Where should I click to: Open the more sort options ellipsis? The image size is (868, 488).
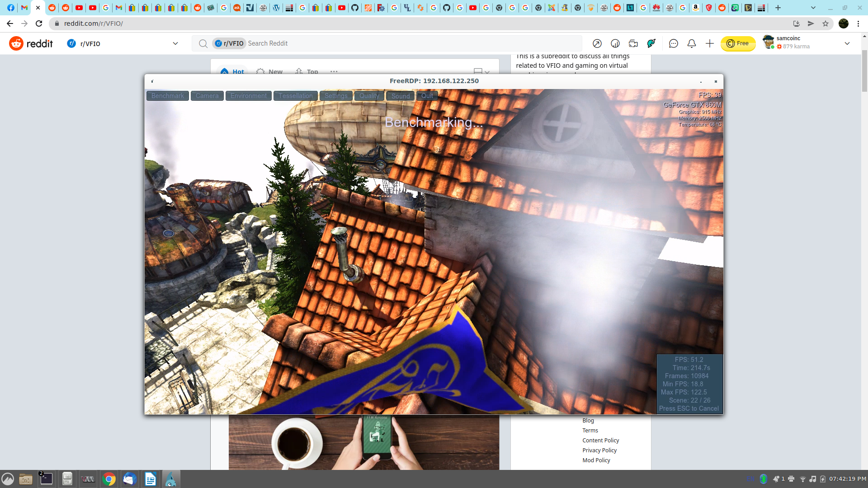coord(334,71)
